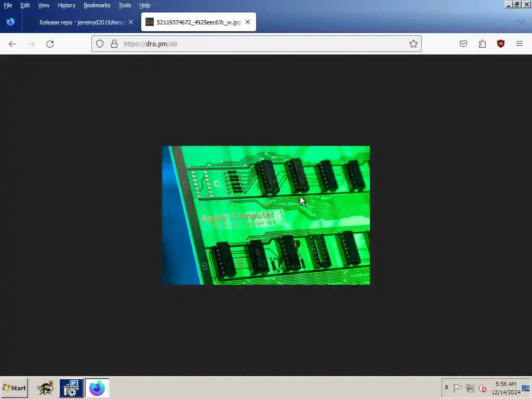
Task: Open the muted volume tray icon
Action: pos(483,388)
